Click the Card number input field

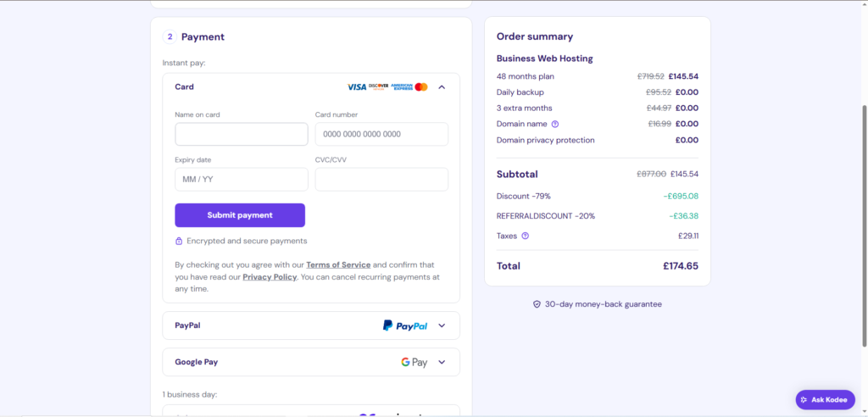tap(381, 134)
